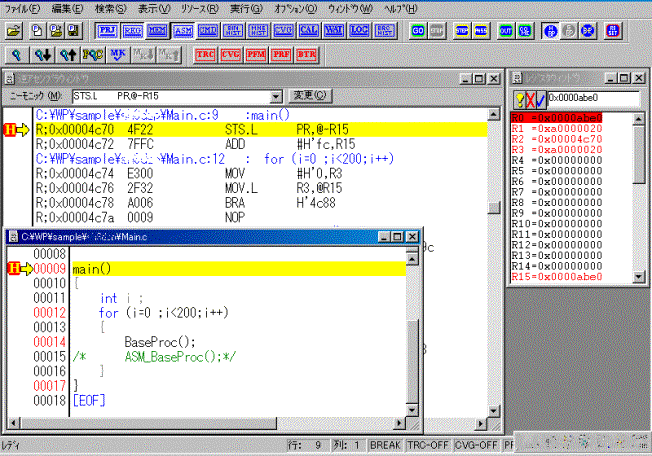Click the CVG-OFF status bar indicator
The width and height of the screenshot is (652, 456).
(x=476, y=445)
